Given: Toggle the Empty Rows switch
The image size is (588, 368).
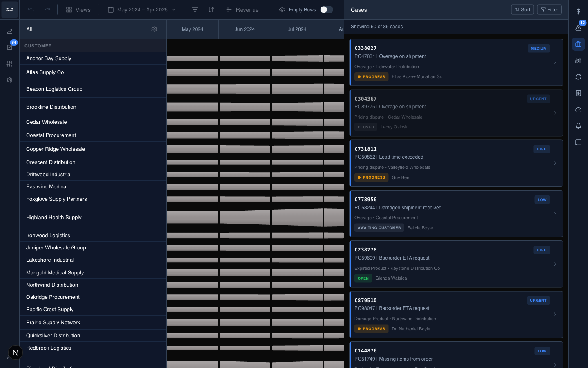Looking at the screenshot, I should (326, 9).
